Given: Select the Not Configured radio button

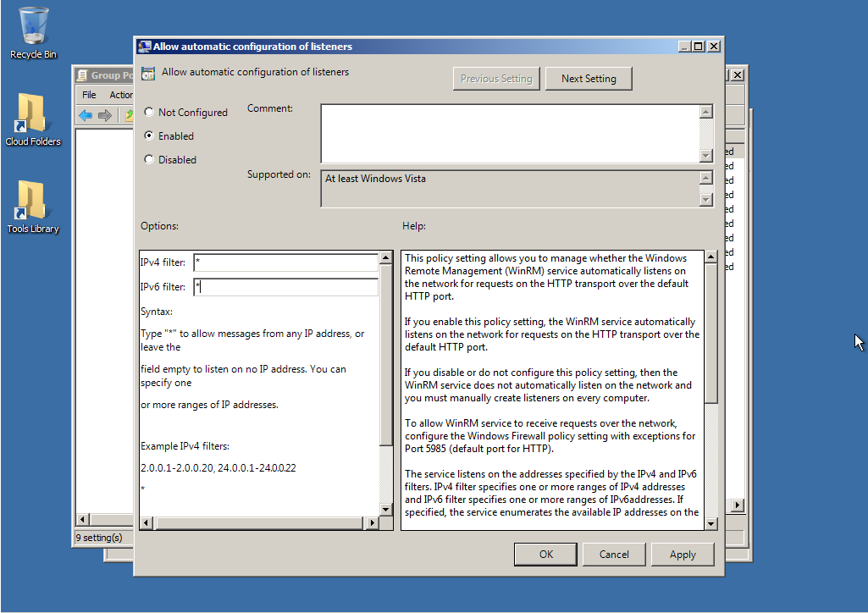Looking at the screenshot, I should click(x=150, y=112).
